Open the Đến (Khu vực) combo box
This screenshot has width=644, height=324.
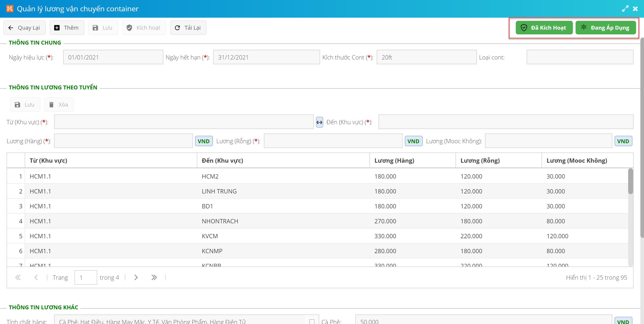click(x=506, y=122)
